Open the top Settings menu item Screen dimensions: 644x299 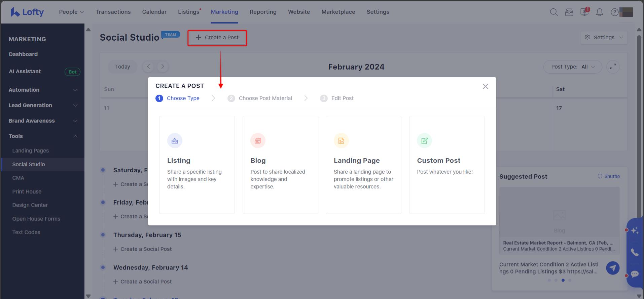pyautogui.click(x=378, y=12)
